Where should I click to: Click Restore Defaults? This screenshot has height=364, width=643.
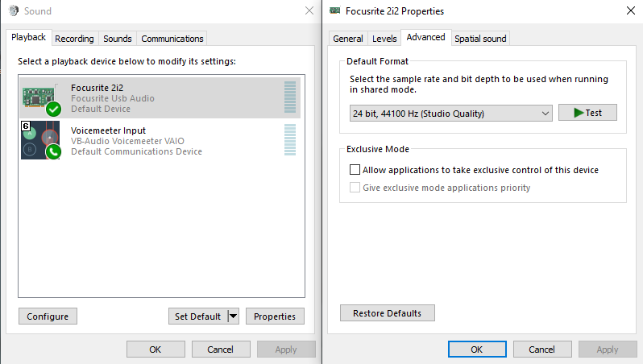point(387,313)
